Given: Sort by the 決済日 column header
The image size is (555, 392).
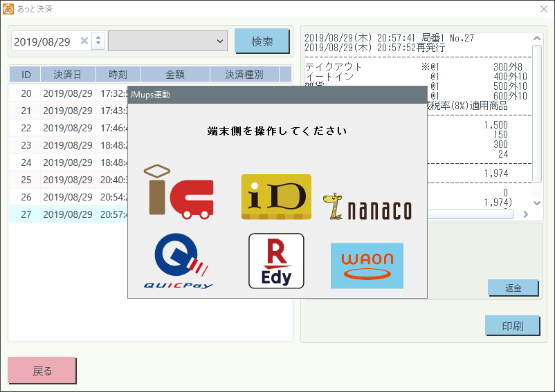Looking at the screenshot, I should 68,75.
